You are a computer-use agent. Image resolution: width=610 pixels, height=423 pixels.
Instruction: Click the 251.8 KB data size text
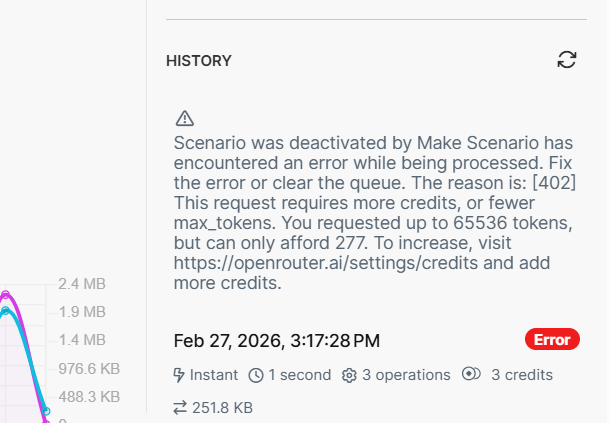point(223,408)
